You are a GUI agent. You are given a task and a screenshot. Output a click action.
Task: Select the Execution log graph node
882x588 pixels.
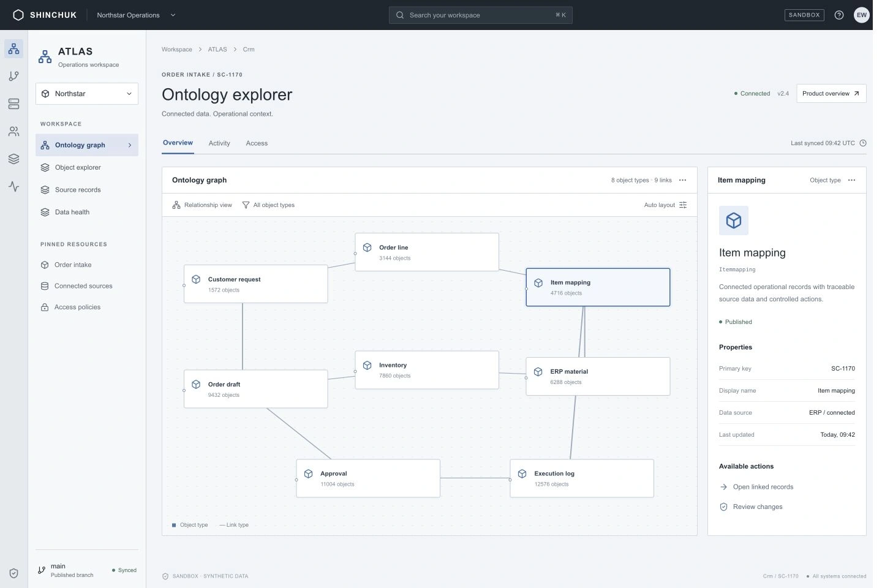pyautogui.click(x=582, y=478)
